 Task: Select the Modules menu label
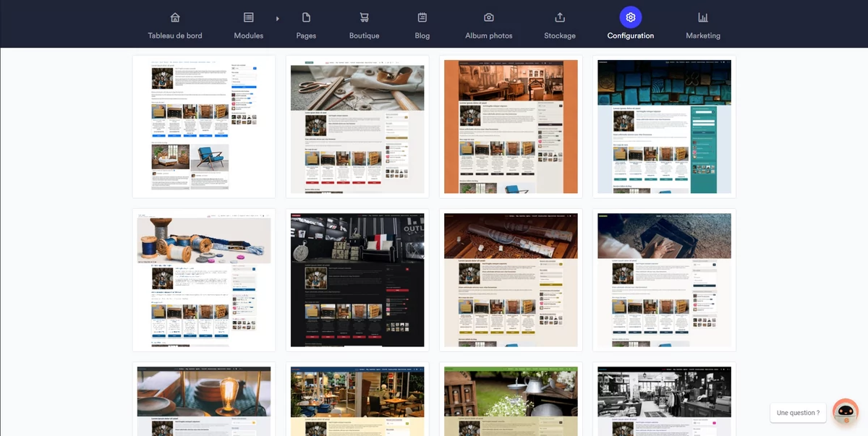(x=249, y=35)
